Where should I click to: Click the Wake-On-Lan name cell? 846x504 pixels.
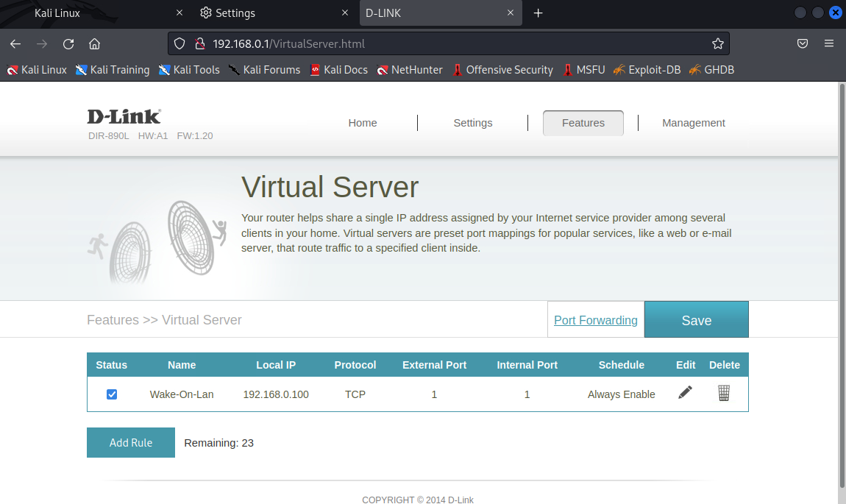coord(181,394)
